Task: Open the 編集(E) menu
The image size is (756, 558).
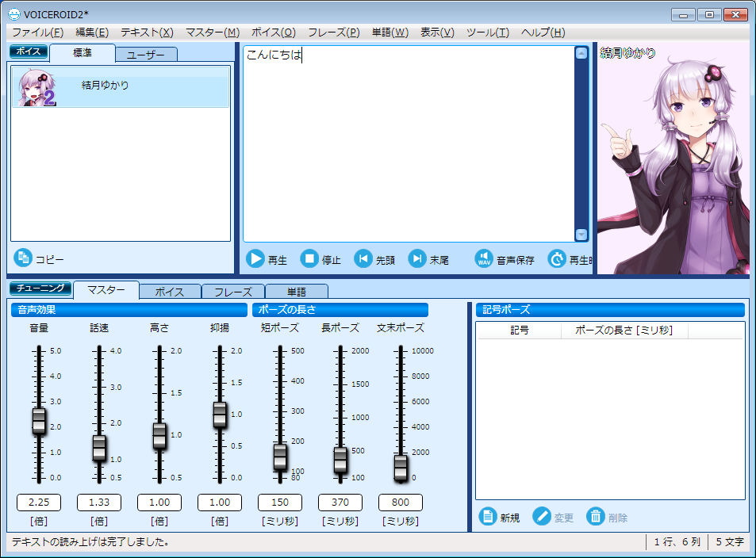Action: pos(92,32)
